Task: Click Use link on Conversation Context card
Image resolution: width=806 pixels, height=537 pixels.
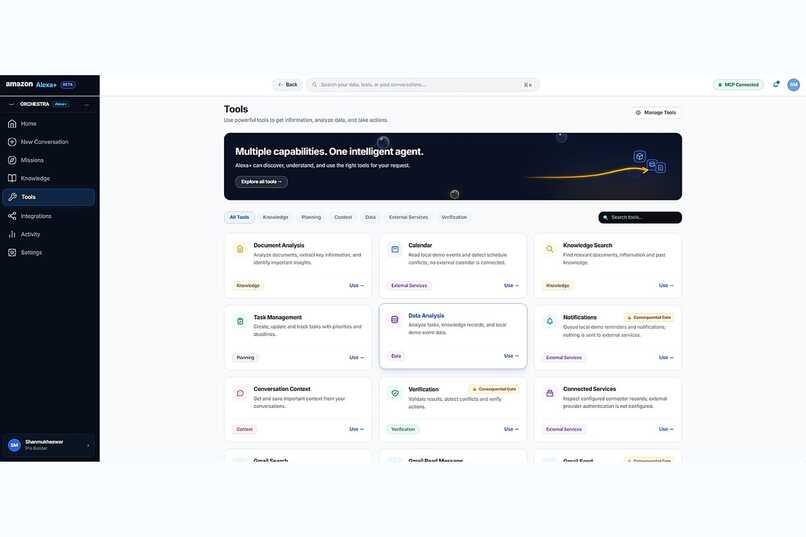Action: click(356, 429)
